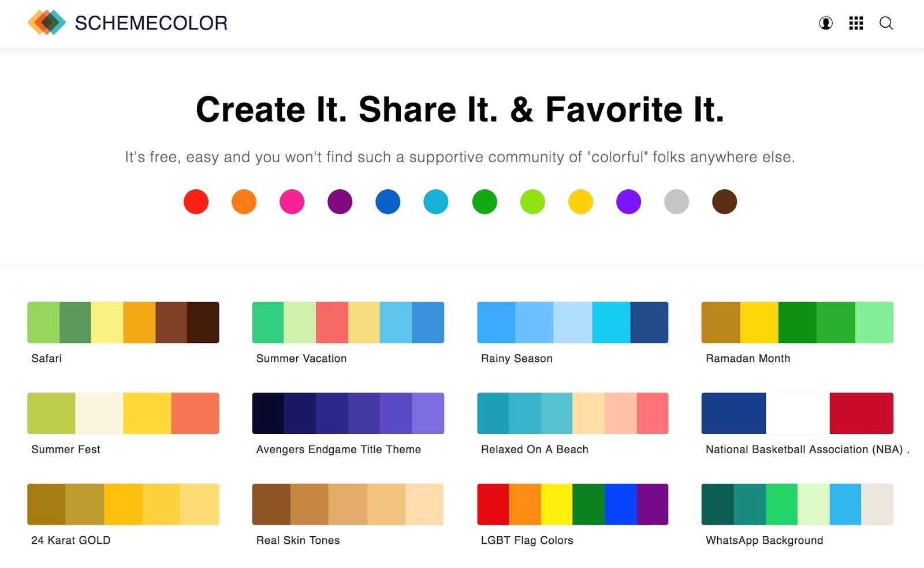This screenshot has height=568, width=924.
Task: Select the cyan color circle
Action: [436, 201]
